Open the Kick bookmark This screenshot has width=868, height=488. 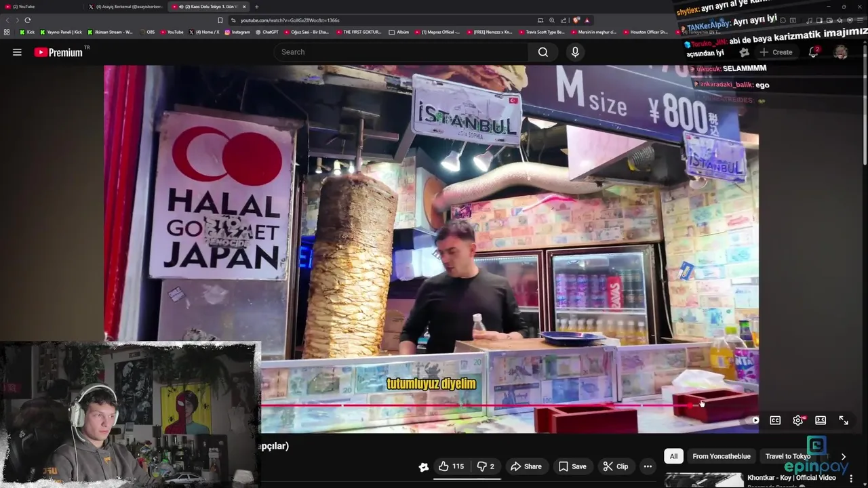27,32
